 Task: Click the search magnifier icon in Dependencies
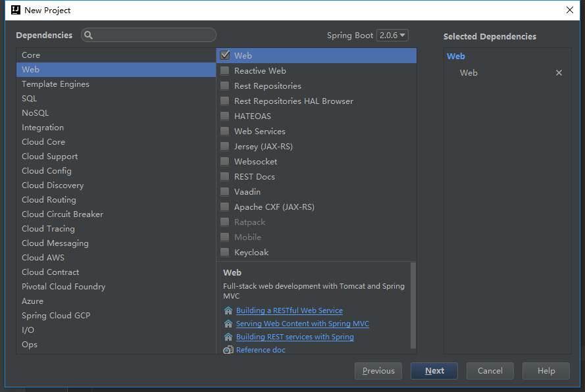click(x=88, y=35)
